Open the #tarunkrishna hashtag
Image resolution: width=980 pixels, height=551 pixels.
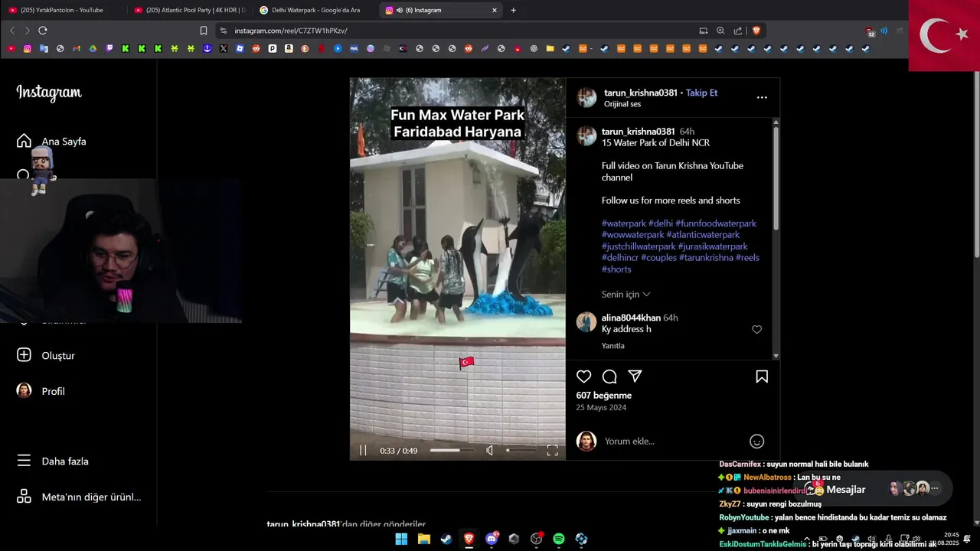click(x=706, y=258)
